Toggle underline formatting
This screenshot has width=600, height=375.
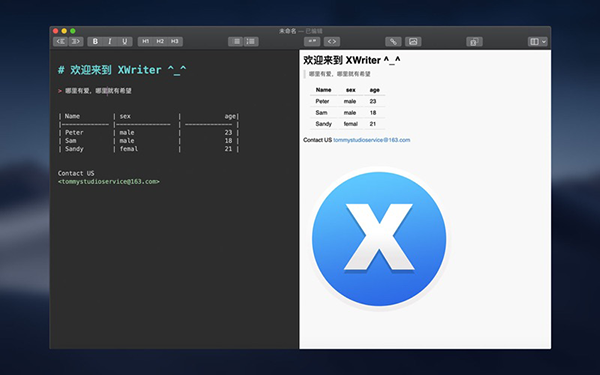coord(125,41)
